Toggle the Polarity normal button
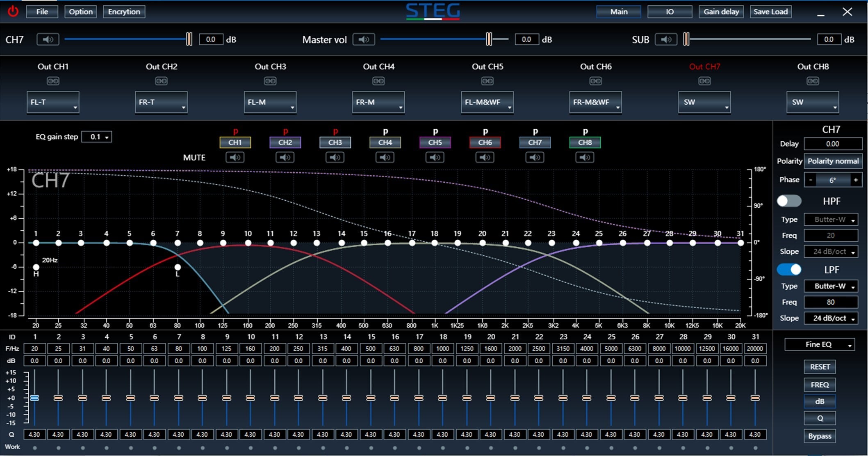Image resolution: width=868 pixels, height=456 pixels. (833, 161)
